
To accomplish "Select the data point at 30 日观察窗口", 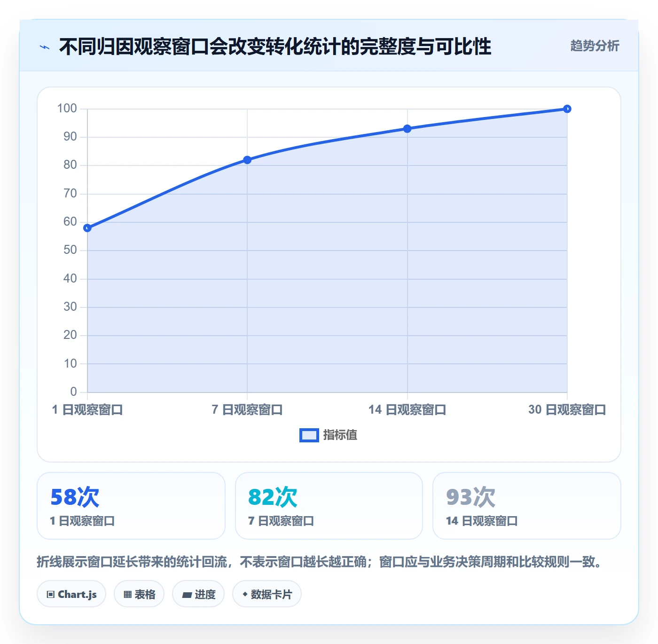I will tap(567, 109).
